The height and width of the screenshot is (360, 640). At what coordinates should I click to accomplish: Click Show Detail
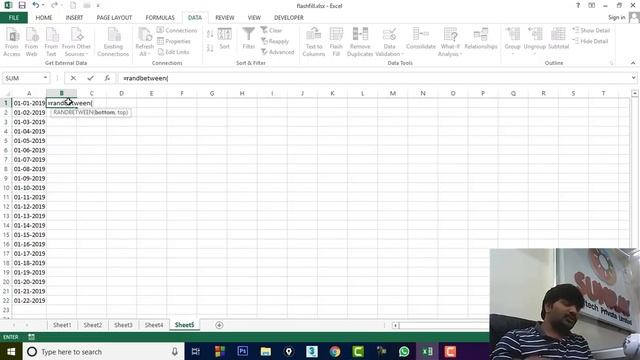tap(591, 30)
